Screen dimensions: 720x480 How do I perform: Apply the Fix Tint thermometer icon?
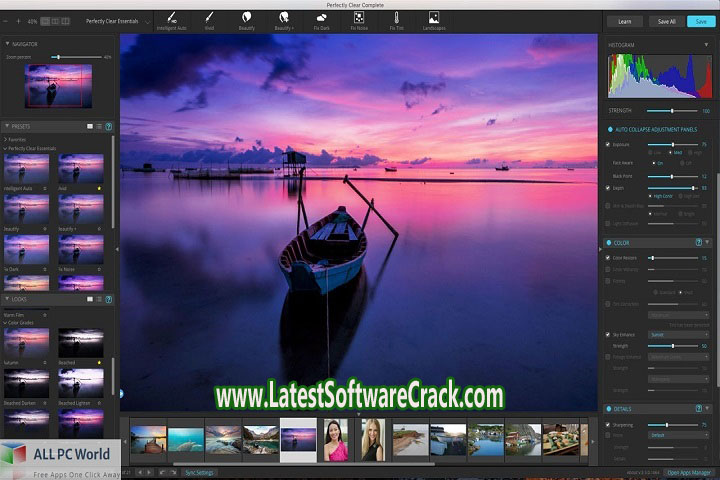(x=395, y=17)
